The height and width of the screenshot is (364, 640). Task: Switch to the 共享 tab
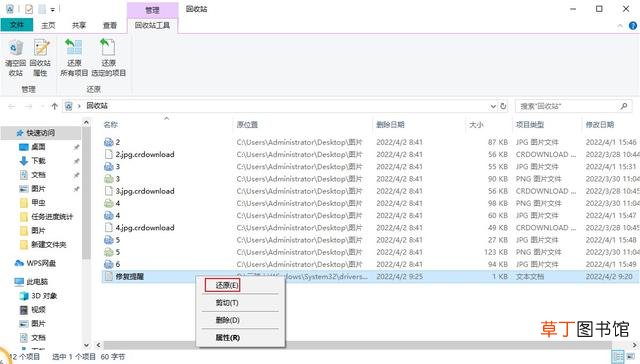click(79, 25)
